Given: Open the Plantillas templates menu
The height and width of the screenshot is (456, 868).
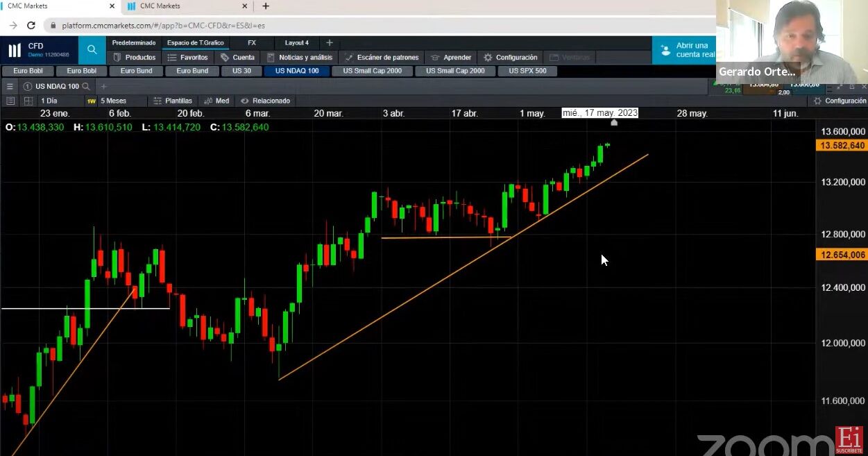Looking at the screenshot, I should tap(173, 101).
